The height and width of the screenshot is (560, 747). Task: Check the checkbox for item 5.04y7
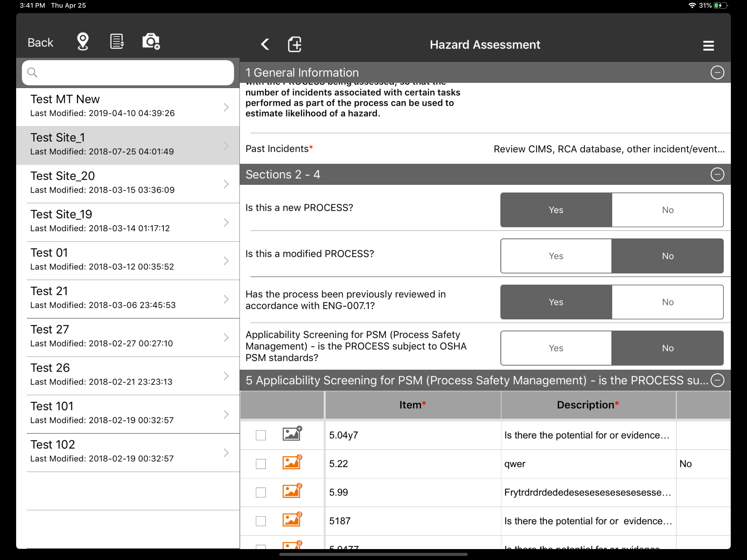pyautogui.click(x=261, y=435)
